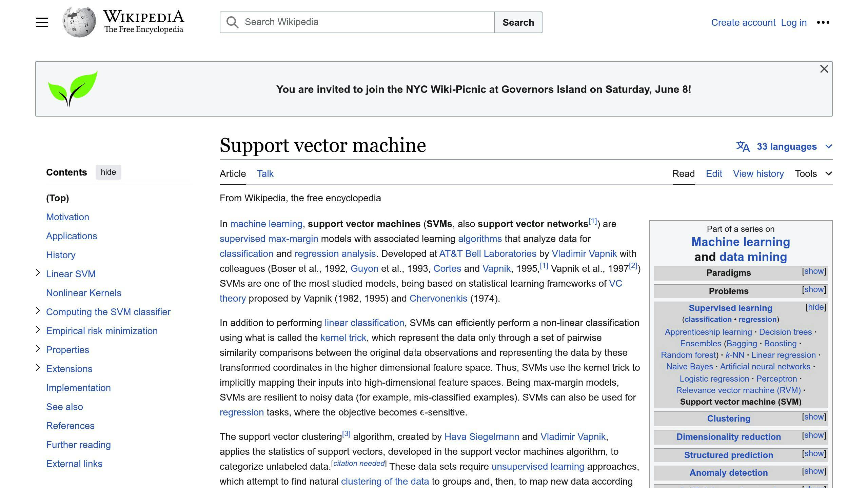
Task: Show the Problems section
Action: tap(814, 289)
